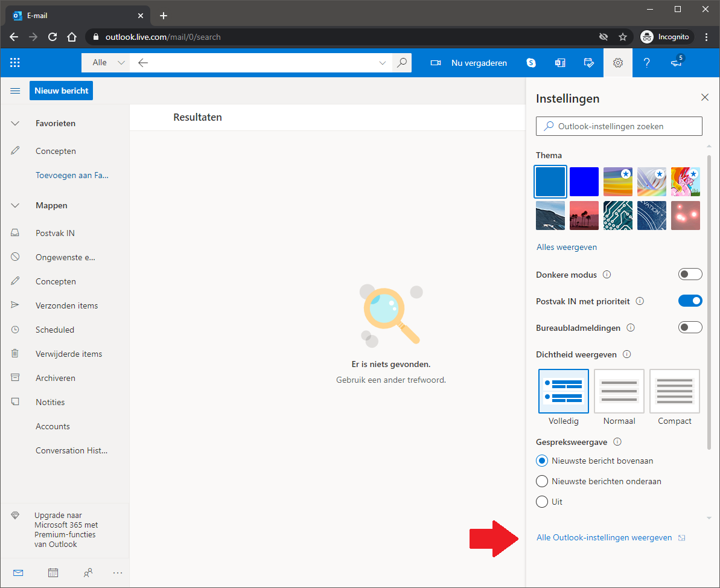Viewport: 720px width, 588px height.
Task: Start a meeting with Nu vergaderen
Action: [x=468, y=63]
